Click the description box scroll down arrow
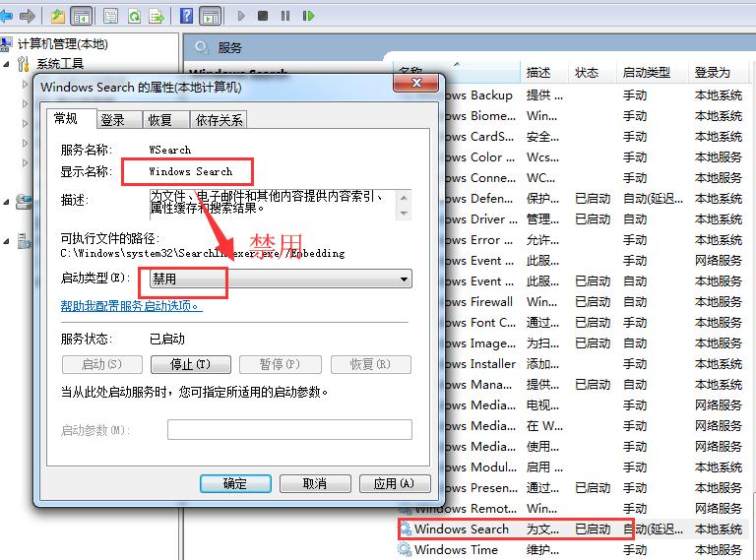Screen dimensions: 756x560 pyautogui.click(x=404, y=213)
